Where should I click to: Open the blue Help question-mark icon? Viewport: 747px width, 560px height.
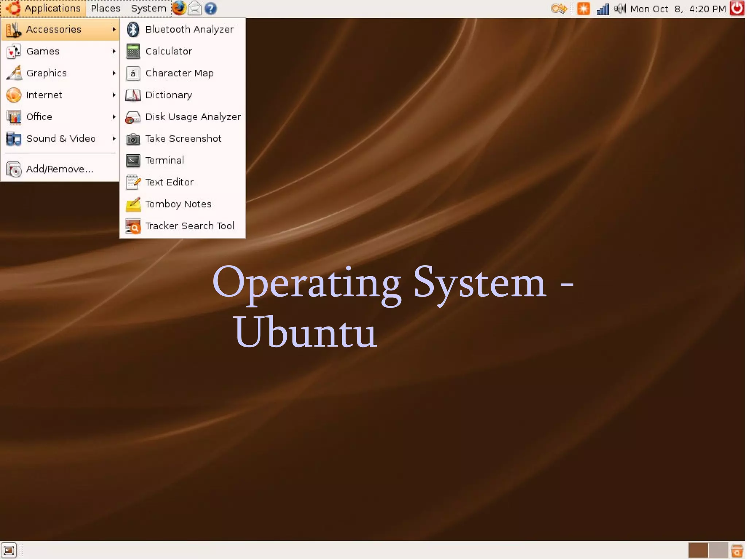(x=210, y=8)
